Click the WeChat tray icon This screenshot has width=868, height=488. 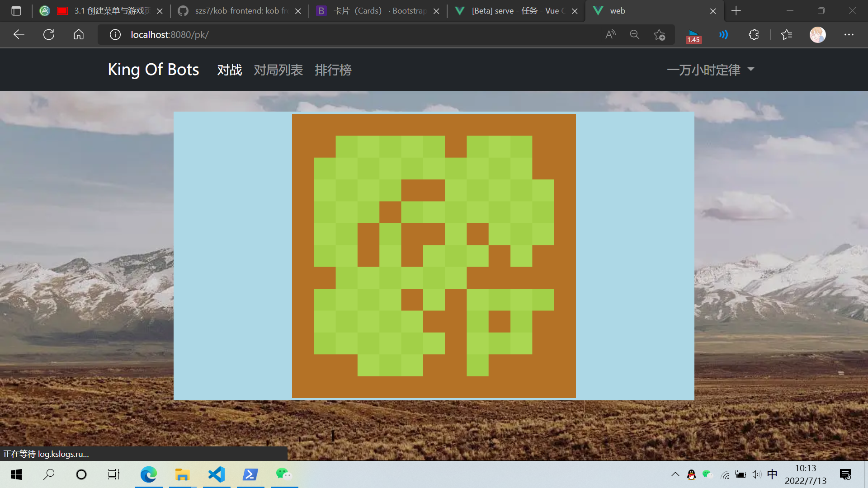click(x=708, y=474)
